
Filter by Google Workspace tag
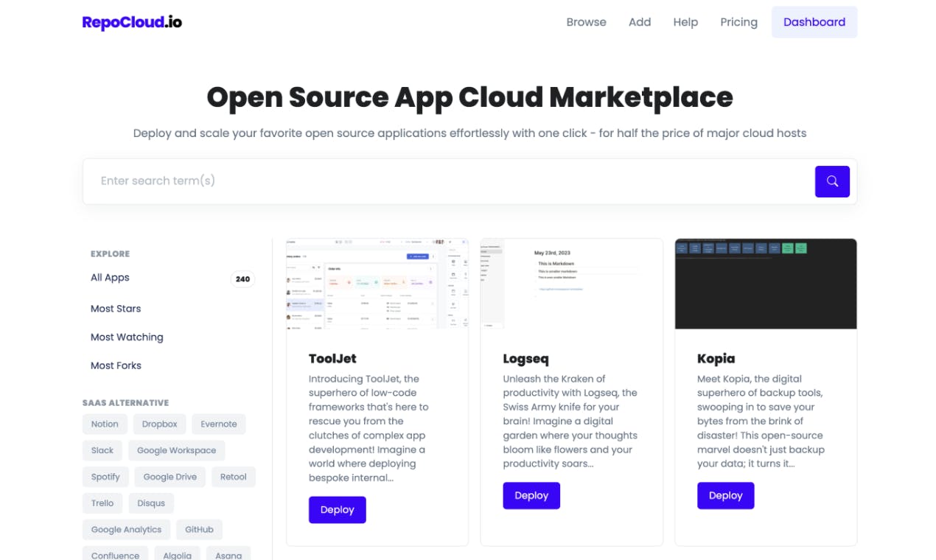coord(177,451)
